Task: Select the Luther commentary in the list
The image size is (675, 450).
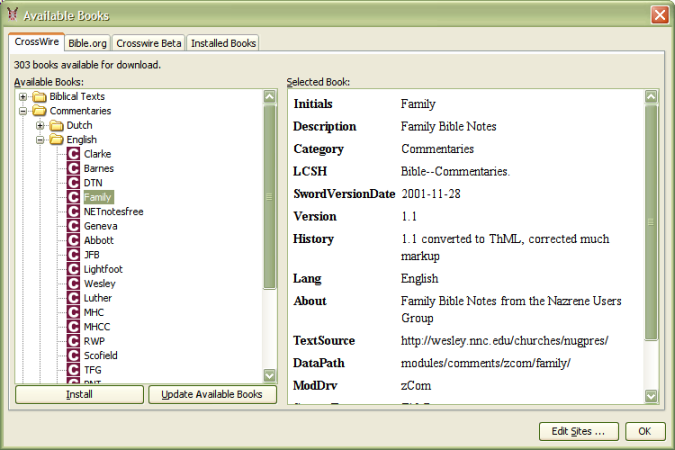Action: tap(98, 298)
